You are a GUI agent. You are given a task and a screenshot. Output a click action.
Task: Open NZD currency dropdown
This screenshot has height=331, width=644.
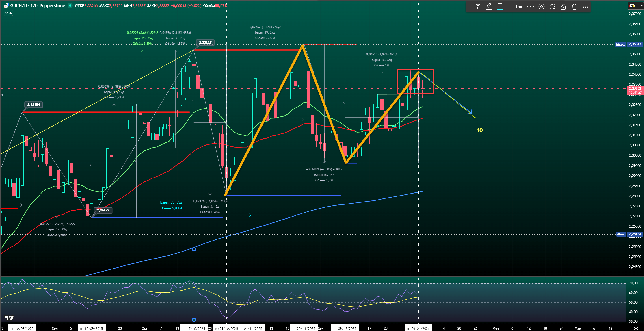tap(634, 6)
